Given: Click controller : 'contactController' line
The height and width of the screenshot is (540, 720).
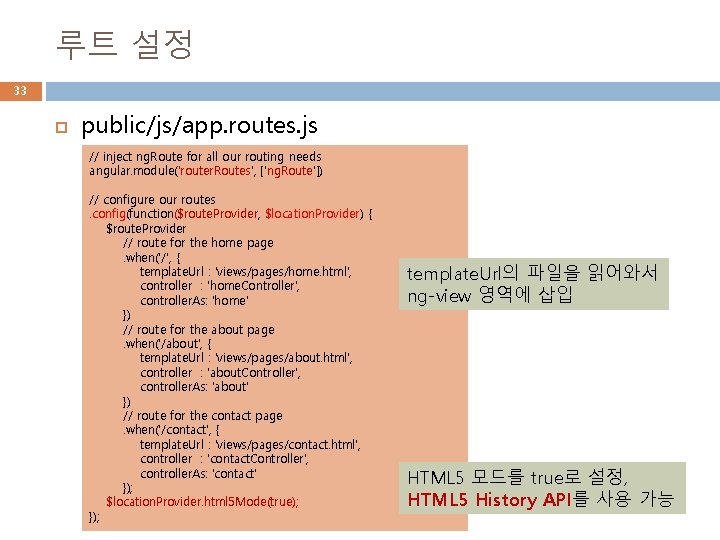Looking at the screenshot, I should click(225, 459).
